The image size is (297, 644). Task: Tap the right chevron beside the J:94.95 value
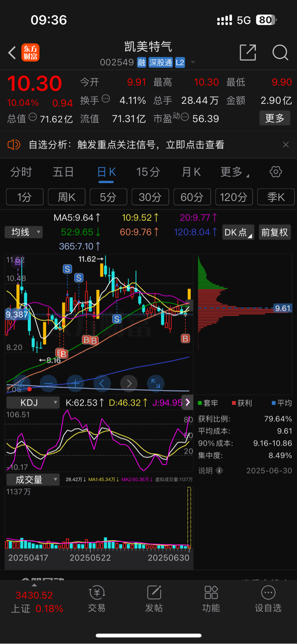[x=188, y=402]
